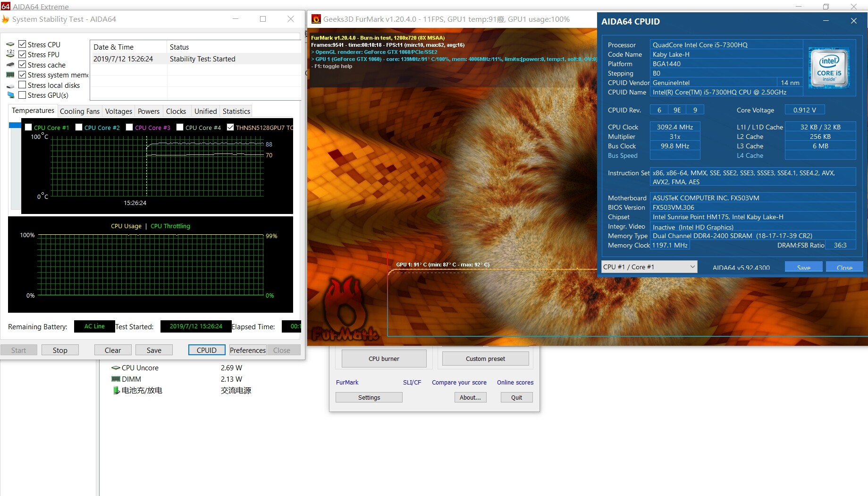Click the Quit button in FurMark
The image size is (868, 496).
[x=516, y=397]
